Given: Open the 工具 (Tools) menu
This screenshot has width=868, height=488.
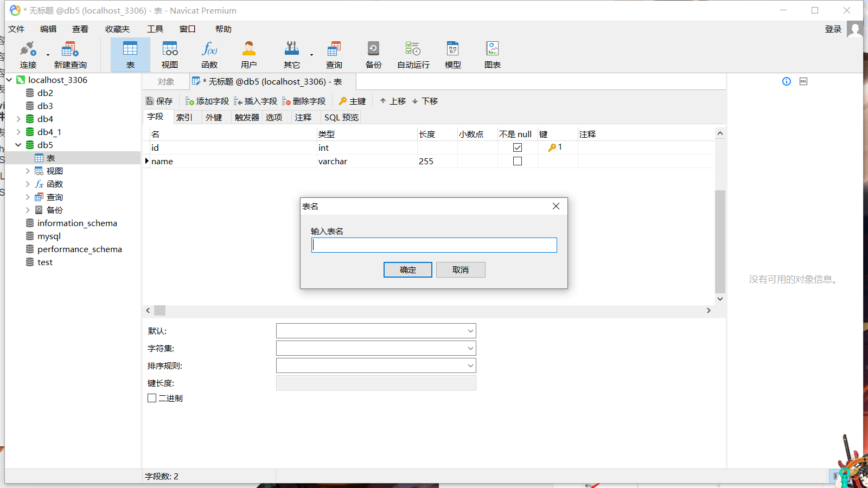Looking at the screenshot, I should (155, 29).
